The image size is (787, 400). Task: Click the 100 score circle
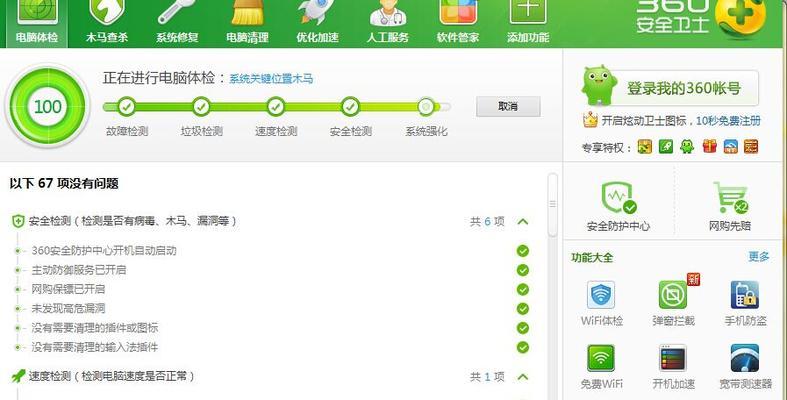click(48, 106)
